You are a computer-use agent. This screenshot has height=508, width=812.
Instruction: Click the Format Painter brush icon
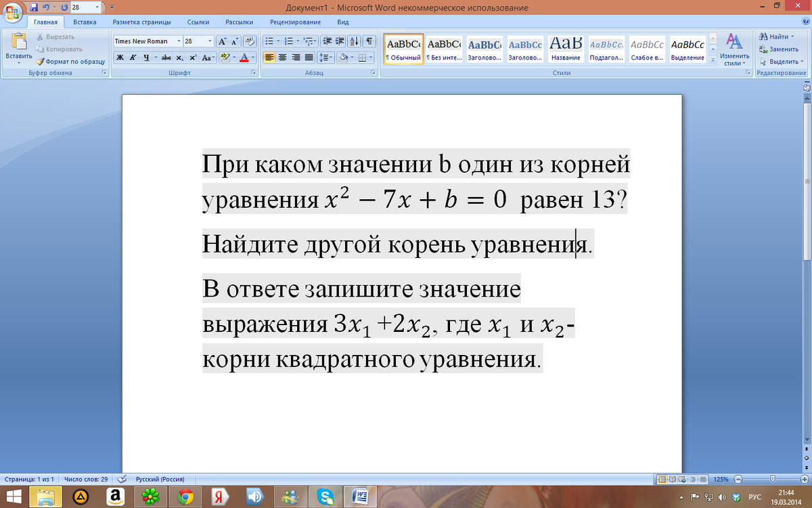tap(41, 62)
